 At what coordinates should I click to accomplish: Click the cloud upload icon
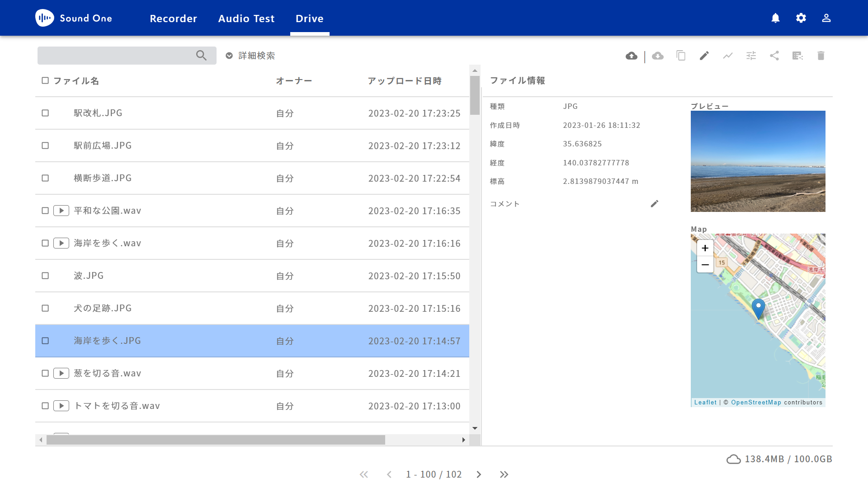tap(632, 56)
